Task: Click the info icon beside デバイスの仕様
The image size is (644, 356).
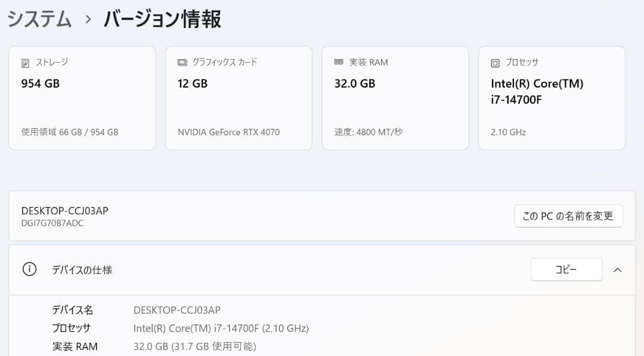Action: [29, 269]
